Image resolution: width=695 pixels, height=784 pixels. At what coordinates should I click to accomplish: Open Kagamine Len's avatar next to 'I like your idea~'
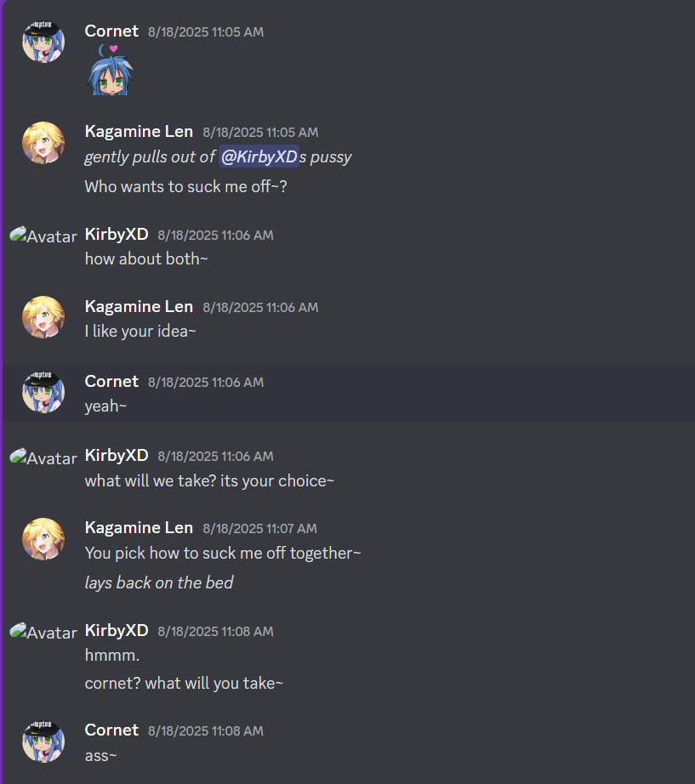(43, 317)
